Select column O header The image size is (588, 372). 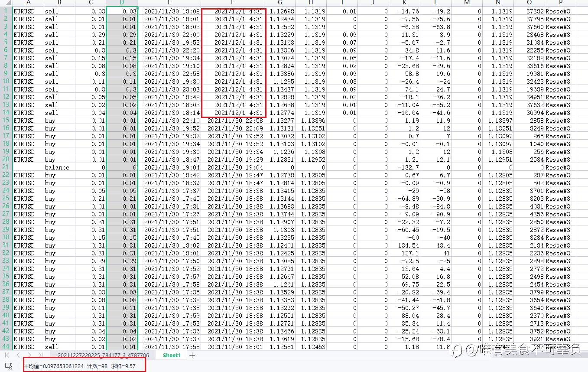530,3
